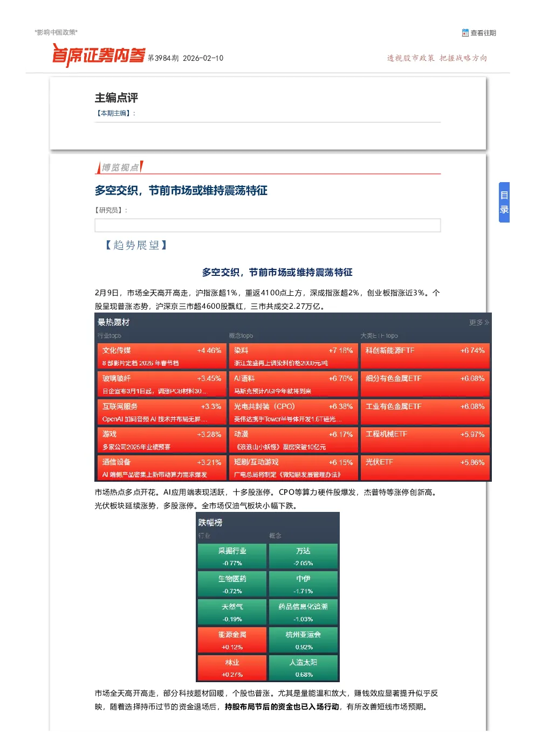
Task: Click the 最热题材 panel title
Action: tap(114, 322)
